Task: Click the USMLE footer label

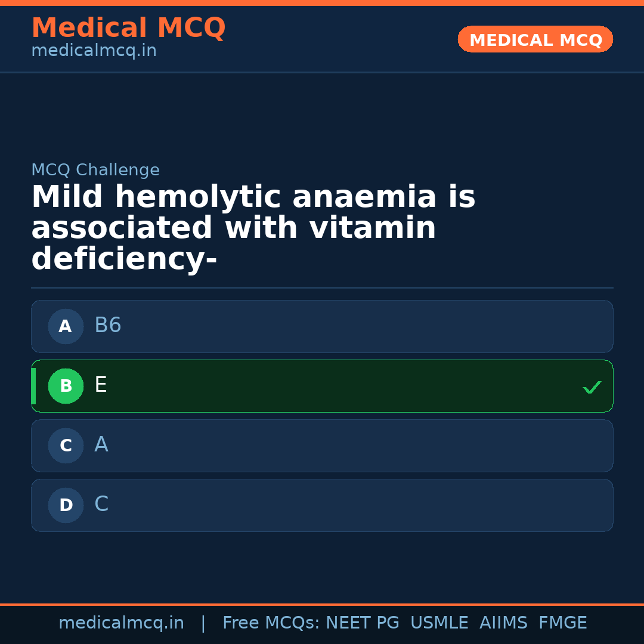Action: 439,623
